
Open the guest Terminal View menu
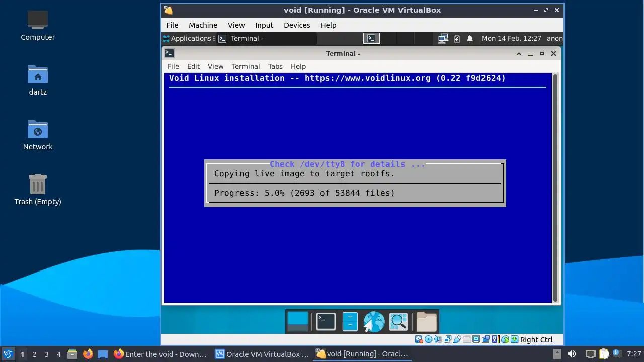click(215, 66)
